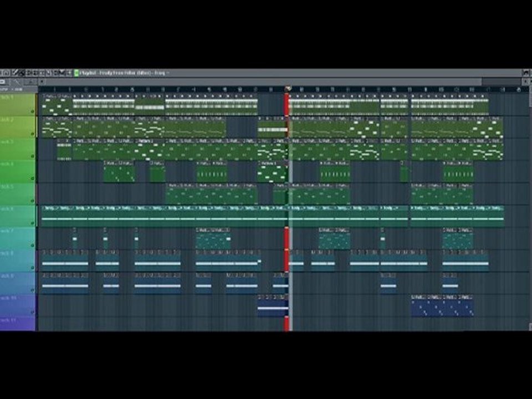Open the dropdown arrow after the playlist title
Screen dimensions: 532x399
(168, 73)
